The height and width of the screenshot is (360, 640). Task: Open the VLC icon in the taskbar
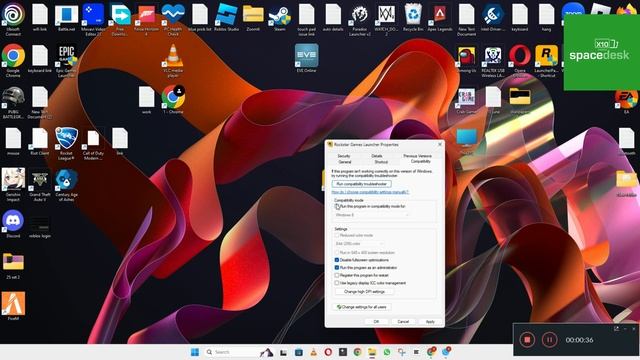[x=313, y=352]
